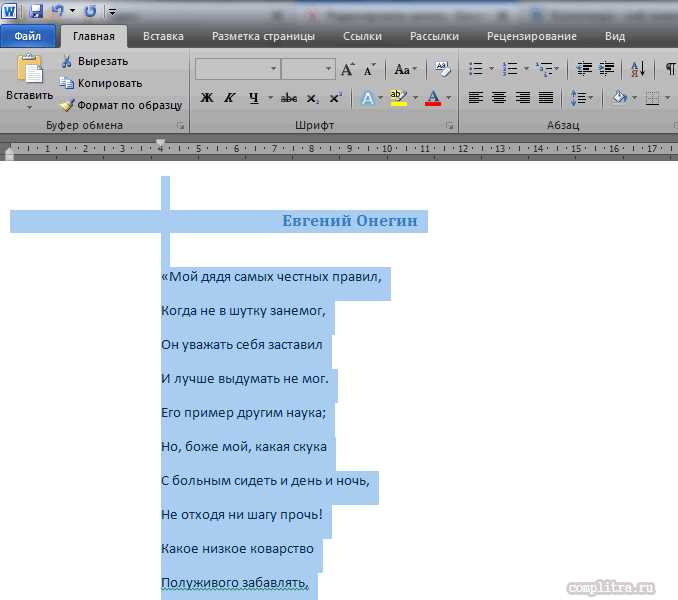Clear formatting with the eraser icon
This screenshot has width=678, height=600.
(x=442, y=69)
